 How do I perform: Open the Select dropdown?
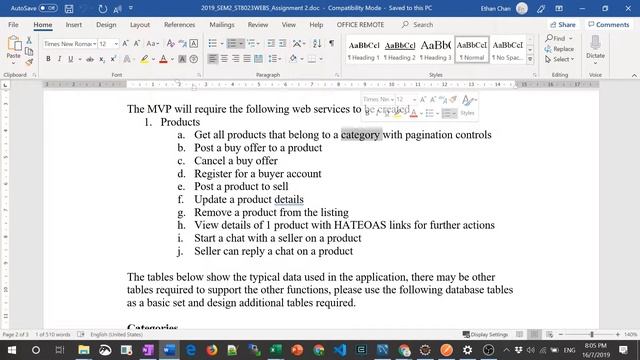(x=560, y=60)
